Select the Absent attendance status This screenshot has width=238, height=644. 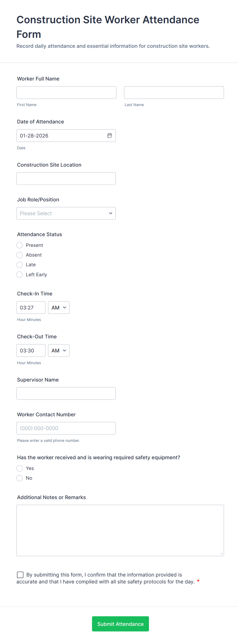coord(20,255)
